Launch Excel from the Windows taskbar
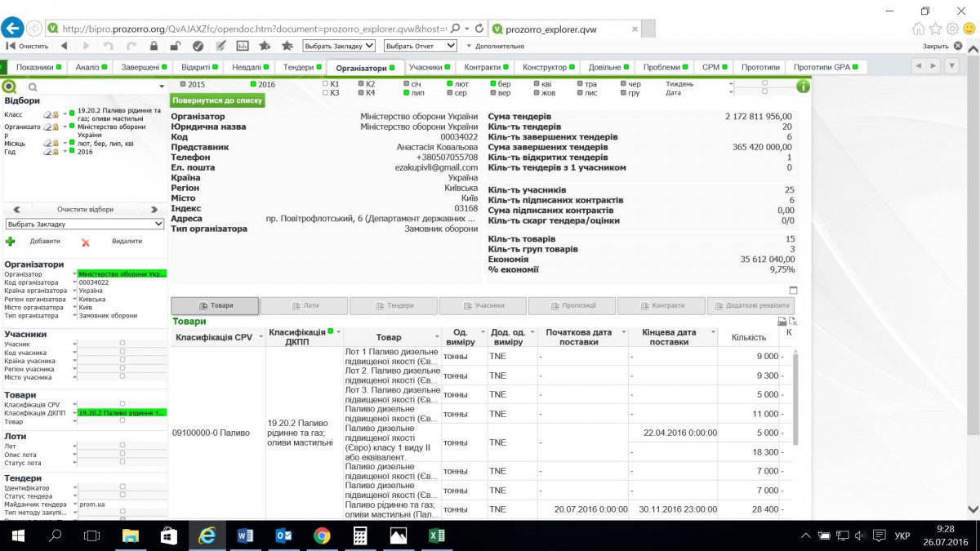 point(435,535)
